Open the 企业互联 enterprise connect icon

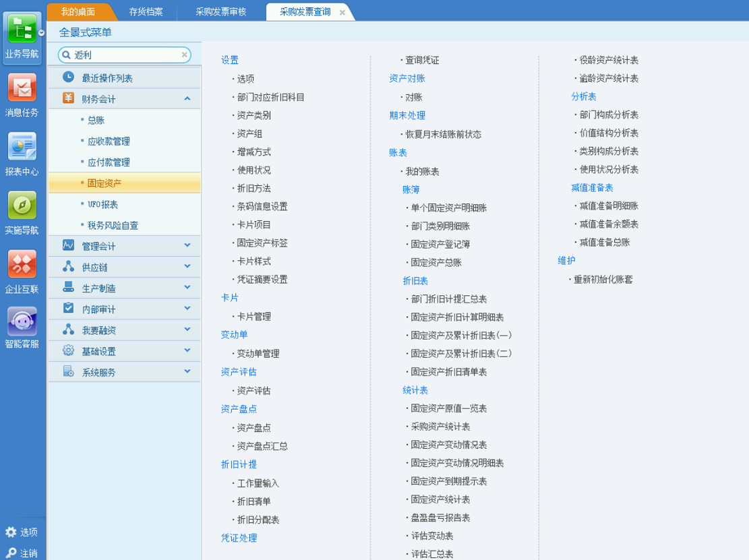(x=22, y=263)
